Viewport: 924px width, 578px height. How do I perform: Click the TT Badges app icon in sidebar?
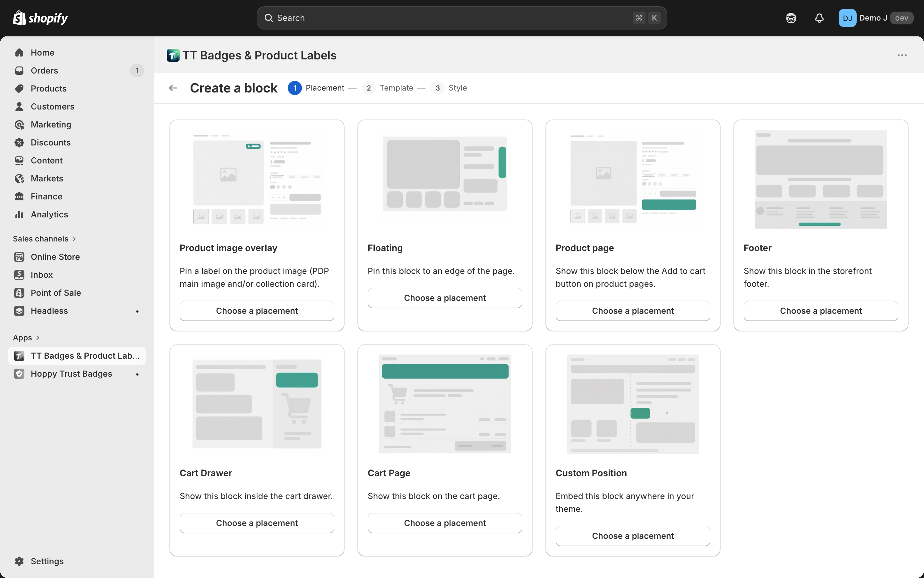pyautogui.click(x=19, y=355)
